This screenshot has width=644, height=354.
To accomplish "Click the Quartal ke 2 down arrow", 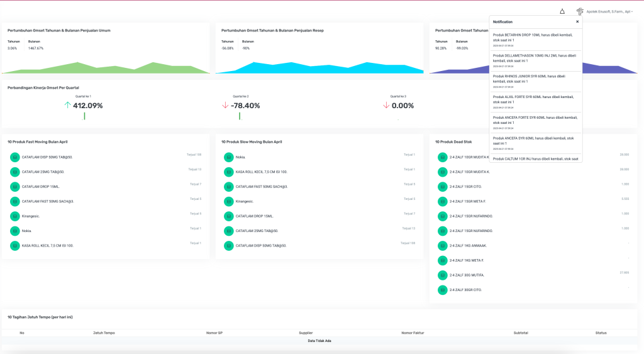I will pyautogui.click(x=225, y=106).
